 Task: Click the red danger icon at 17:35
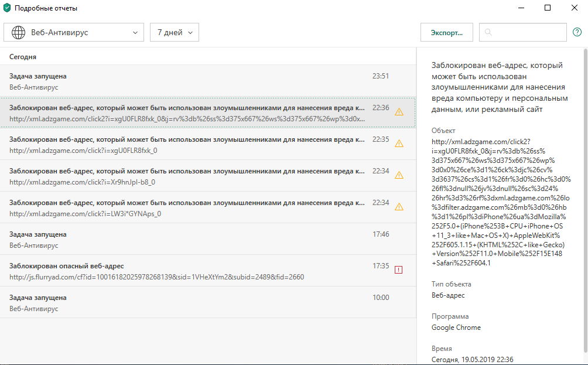[399, 270]
